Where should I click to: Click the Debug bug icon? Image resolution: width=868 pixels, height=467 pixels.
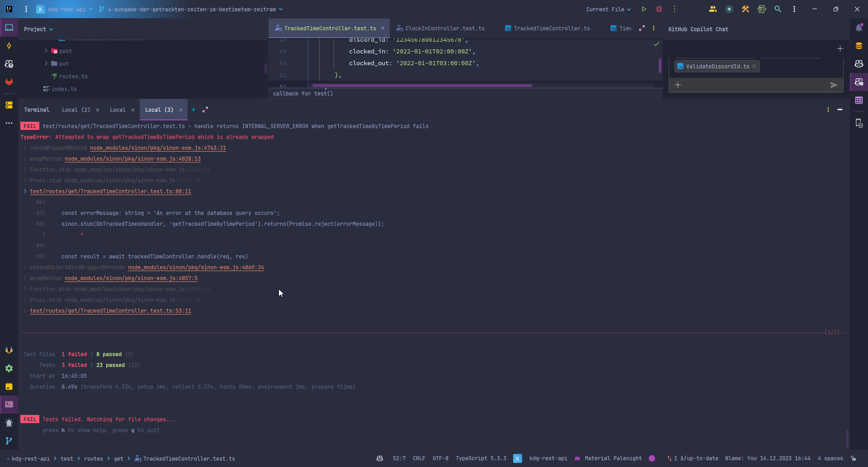659,9
